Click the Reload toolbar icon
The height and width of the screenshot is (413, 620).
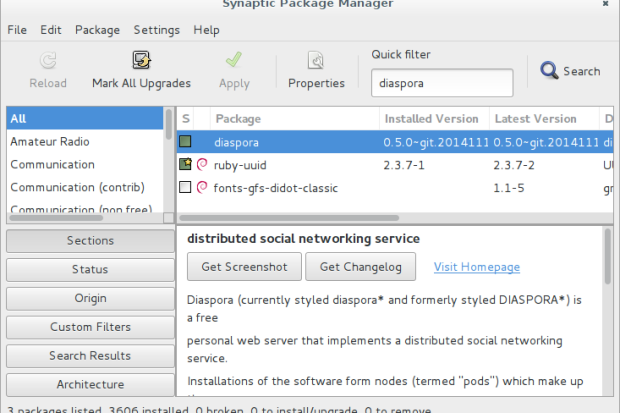48,61
